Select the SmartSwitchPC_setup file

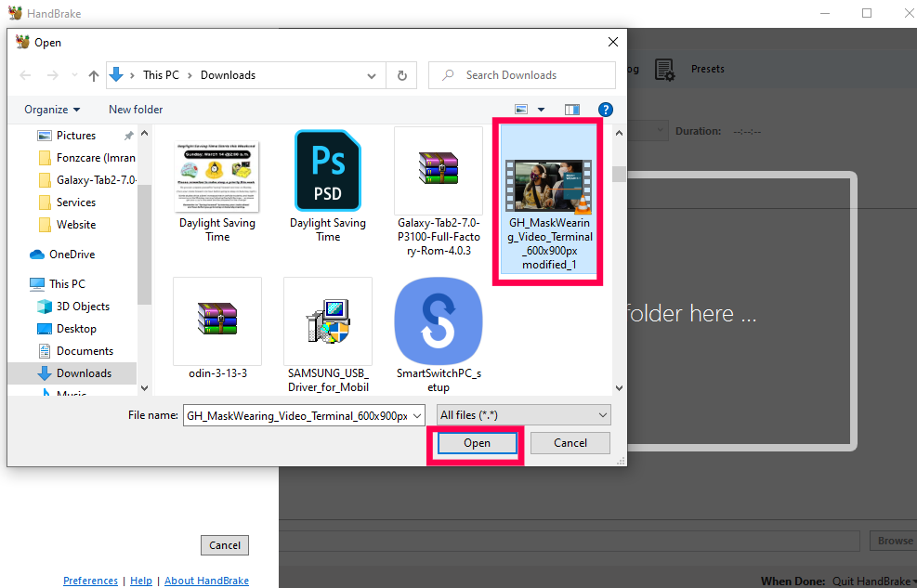pos(439,334)
